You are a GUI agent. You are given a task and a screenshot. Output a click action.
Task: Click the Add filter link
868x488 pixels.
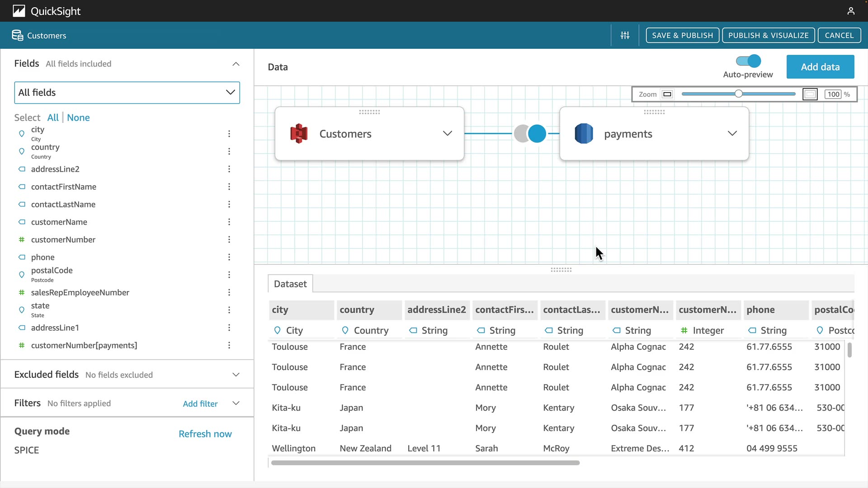click(200, 404)
